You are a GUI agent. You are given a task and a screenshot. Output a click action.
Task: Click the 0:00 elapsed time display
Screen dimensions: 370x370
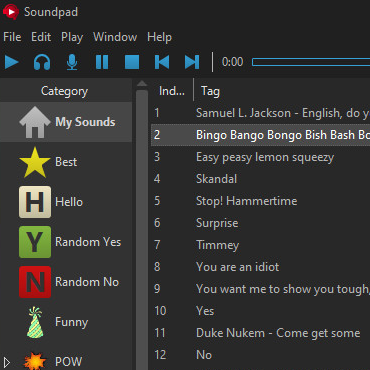(232, 62)
